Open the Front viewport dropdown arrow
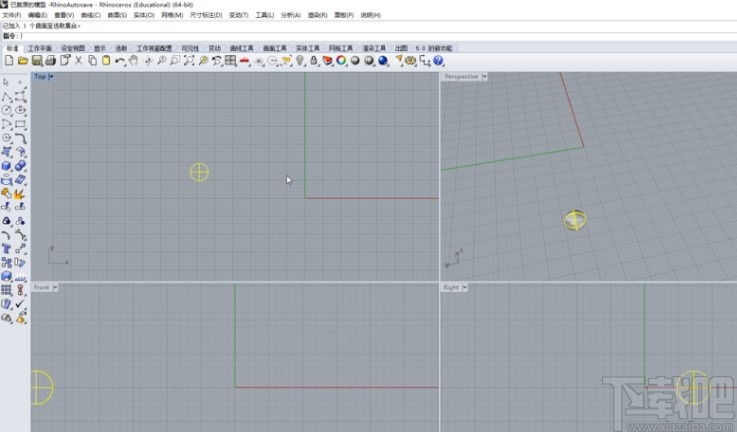The height and width of the screenshot is (432, 737). [55, 287]
